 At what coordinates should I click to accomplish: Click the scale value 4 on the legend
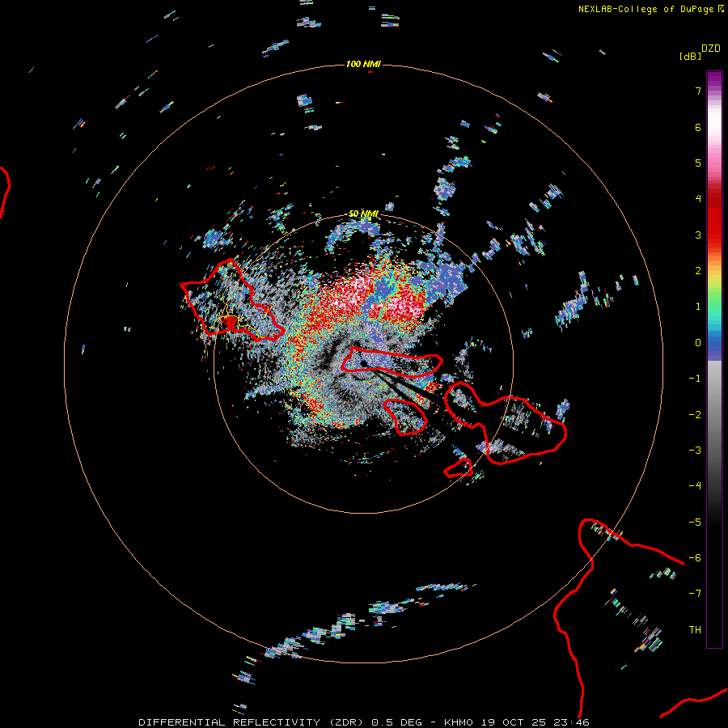coord(698,199)
